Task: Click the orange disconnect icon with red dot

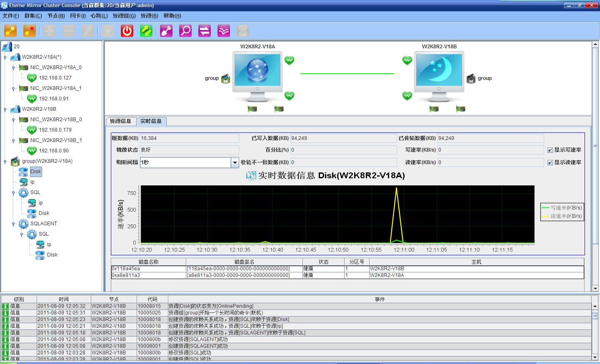Action: [x=30, y=31]
